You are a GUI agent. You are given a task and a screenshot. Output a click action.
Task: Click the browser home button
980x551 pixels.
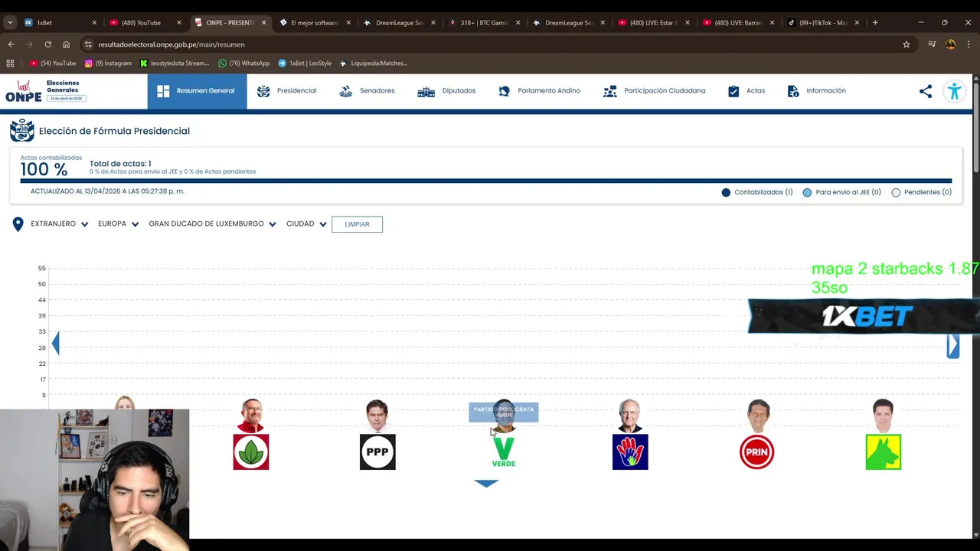pos(66,44)
